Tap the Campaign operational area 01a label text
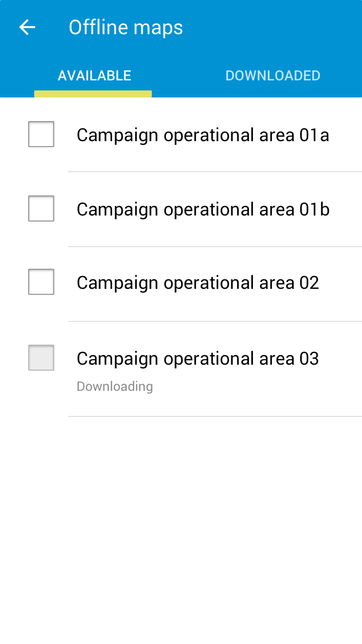 click(x=202, y=134)
